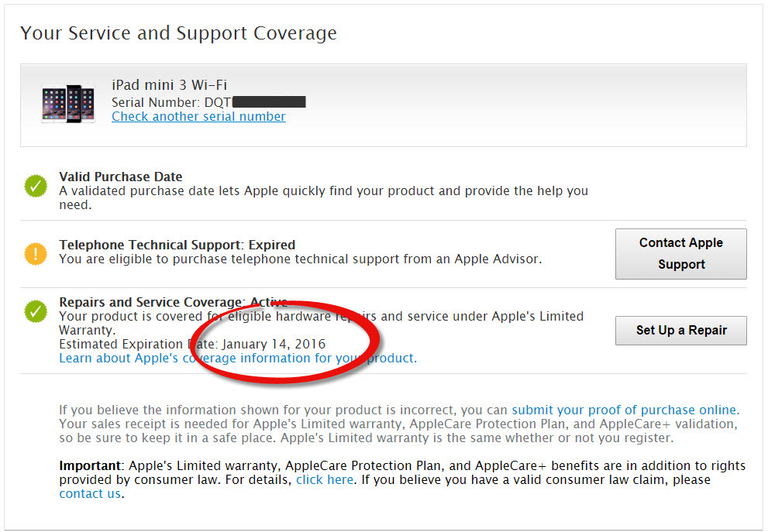768x532 pixels.
Task: Click the Repairs and Service Coverage: Active heading
Action: point(173,303)
